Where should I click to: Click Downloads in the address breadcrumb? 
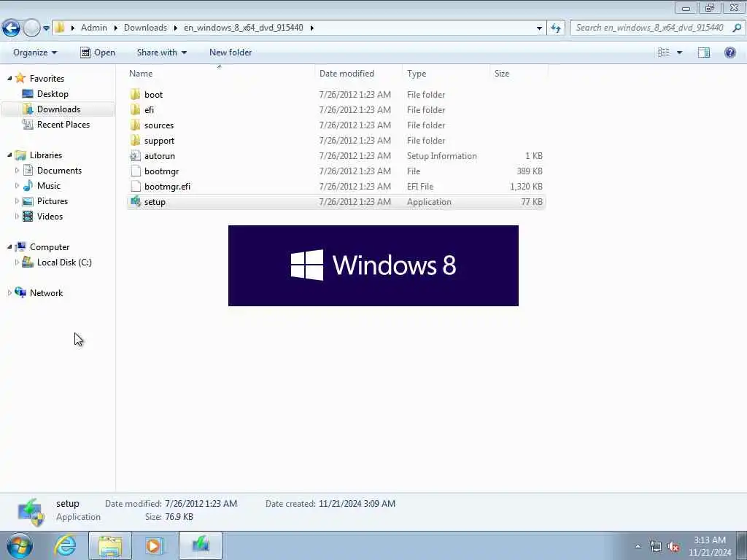click(145, 28)
